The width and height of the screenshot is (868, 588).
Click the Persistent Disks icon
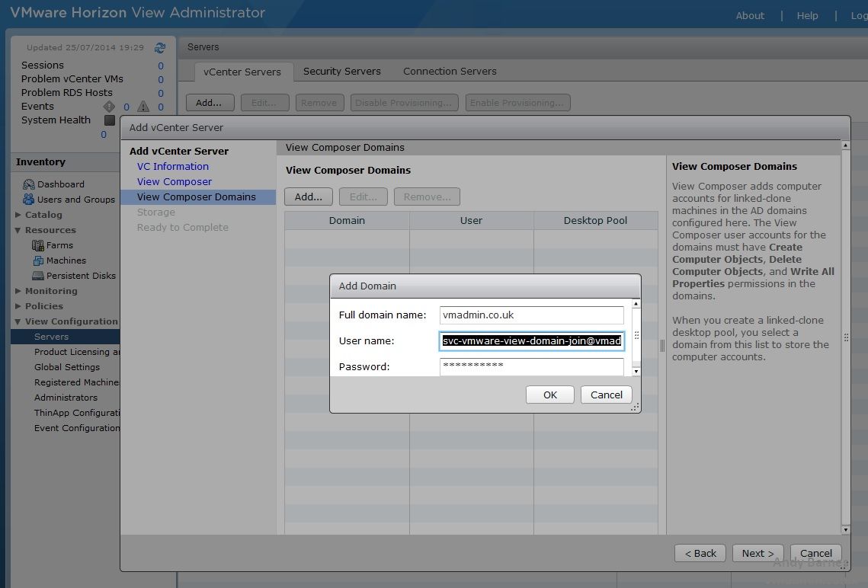tap(38, 276)
